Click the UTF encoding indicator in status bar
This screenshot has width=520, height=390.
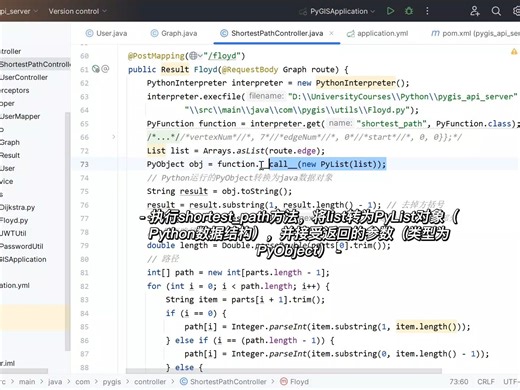[511, 382]
